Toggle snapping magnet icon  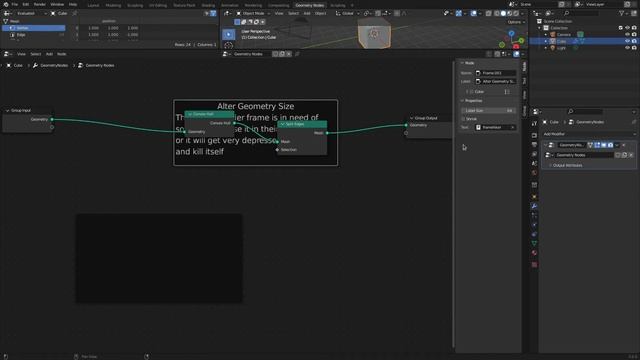[378, 13]
